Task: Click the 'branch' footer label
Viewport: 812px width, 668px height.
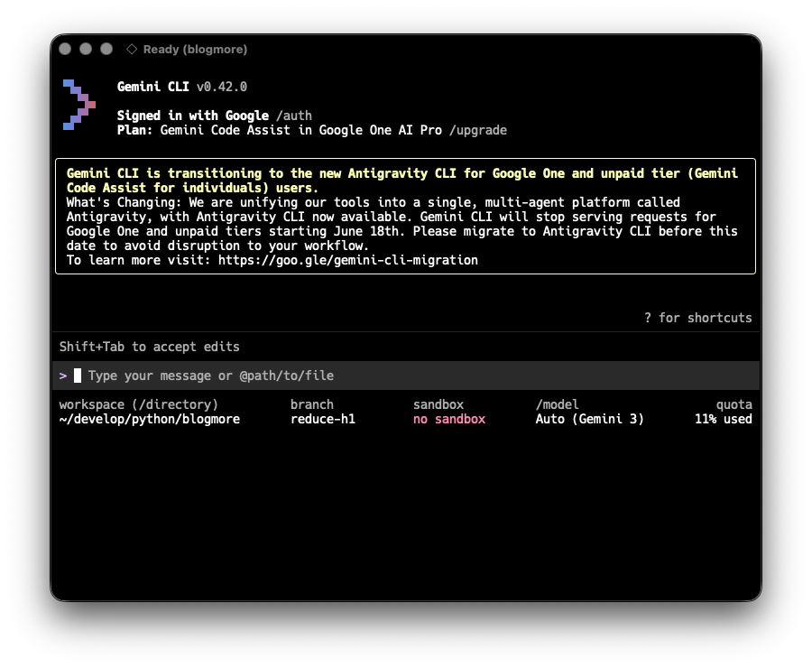Action: click(x=312, y=404)
